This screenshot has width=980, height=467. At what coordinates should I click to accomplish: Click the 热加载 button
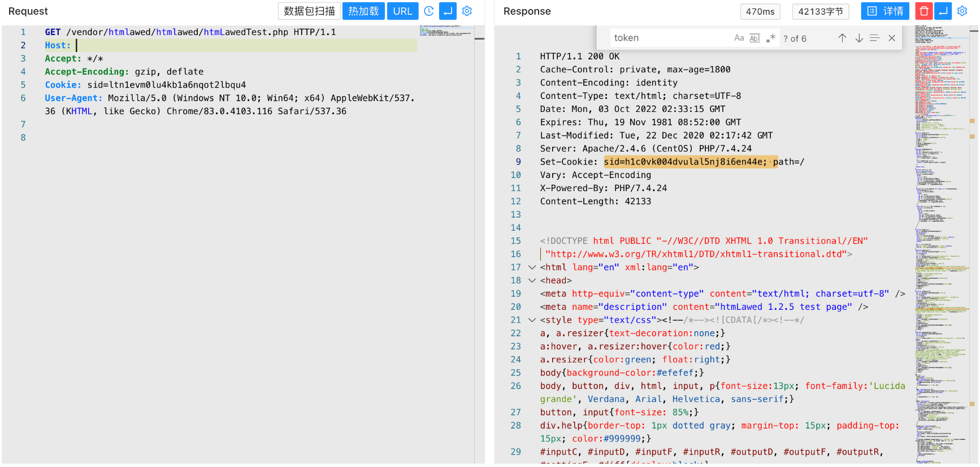pyautogui.click(x=363, y=11)
